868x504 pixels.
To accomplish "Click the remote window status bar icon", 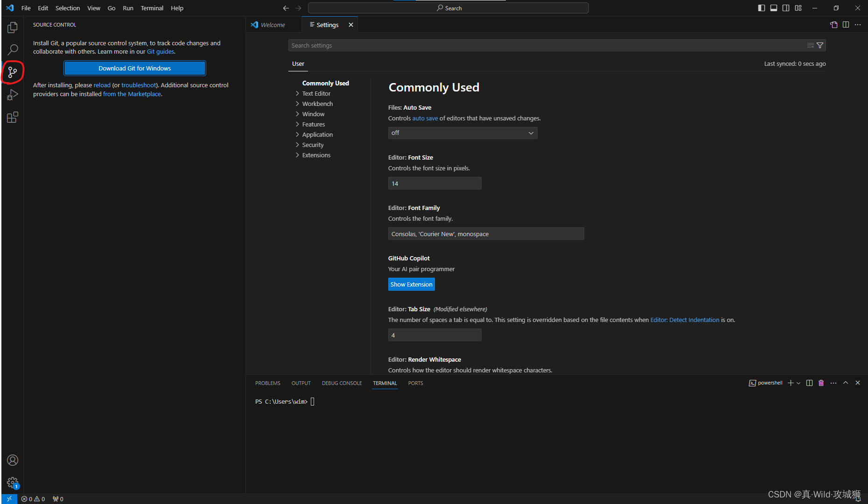I will tap(9, 499).
